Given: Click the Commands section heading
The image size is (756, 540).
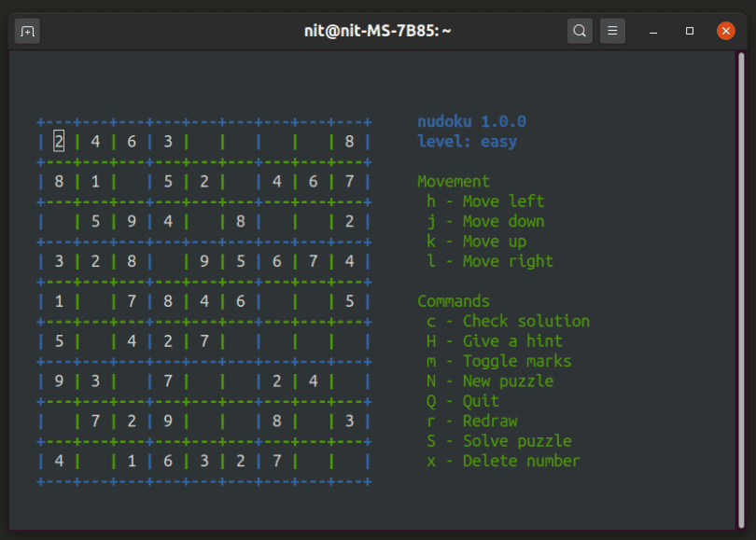Looking at the screenshot, I should click(454, 301).
